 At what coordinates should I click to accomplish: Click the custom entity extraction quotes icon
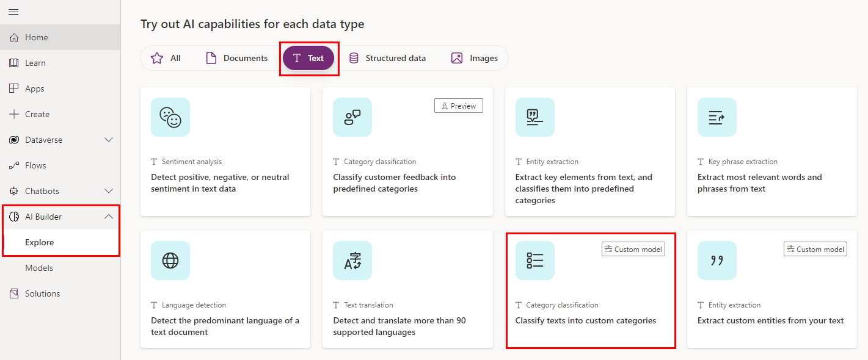pyautogui.click(x=717, y=261)
